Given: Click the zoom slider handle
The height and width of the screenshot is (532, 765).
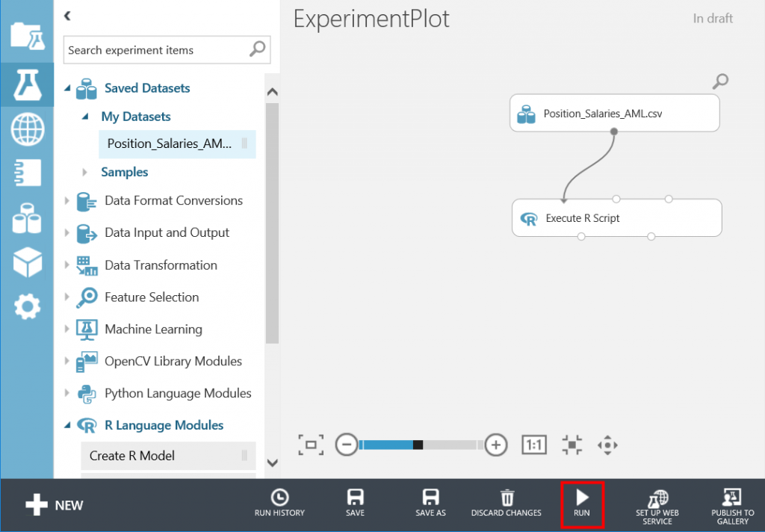Looking at the screenshot, I should tap(418, 445).
